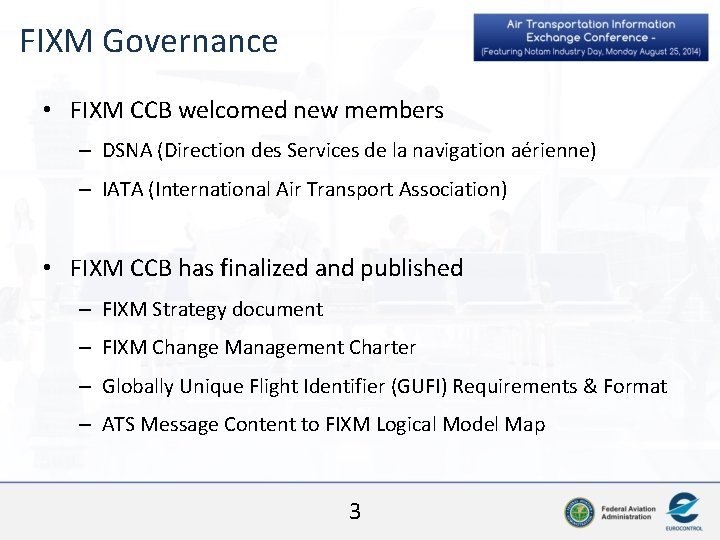The width and height of the screenshot is (720, 540).
Task: Select the 'FIXM CCB has finalized and published' bullet
Action: point(266,268)
